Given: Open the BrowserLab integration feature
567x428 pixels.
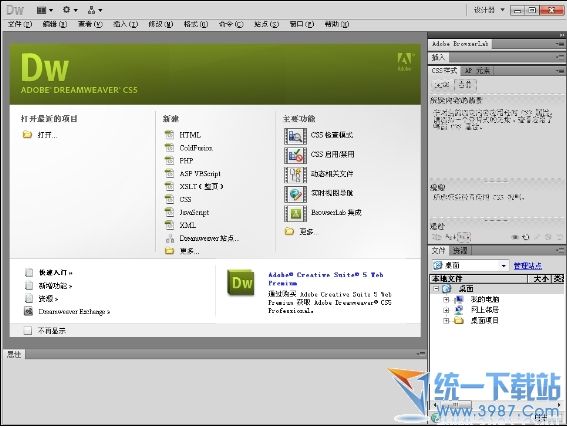Looking at the screenshot, I should 295,213.
